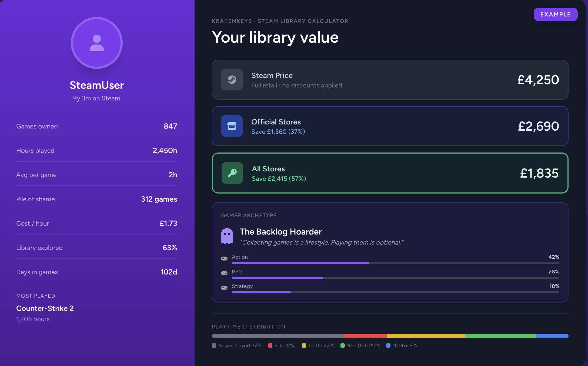The height and width of the screenshot is (366, 588).
Task: Click the gamepad icon next to Action
Action: pos(224,259)
